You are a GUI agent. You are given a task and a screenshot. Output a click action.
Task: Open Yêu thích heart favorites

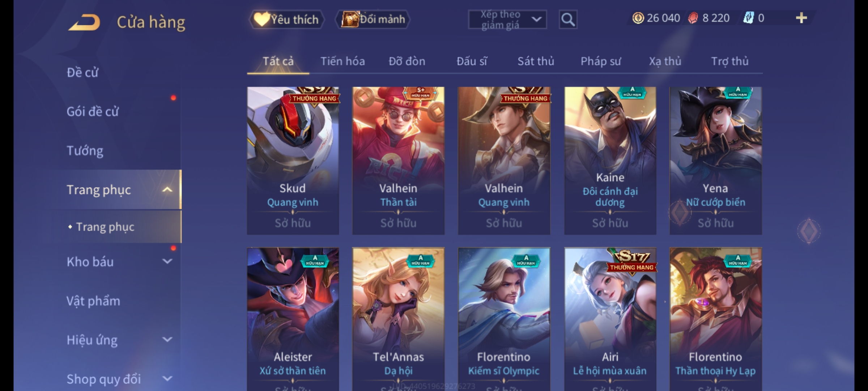pos(286,19)
